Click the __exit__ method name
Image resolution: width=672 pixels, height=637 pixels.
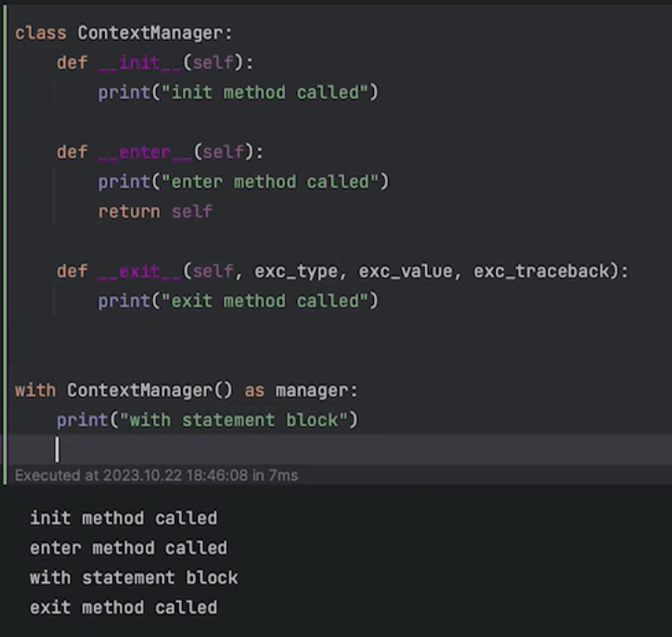tap(139, 270)
